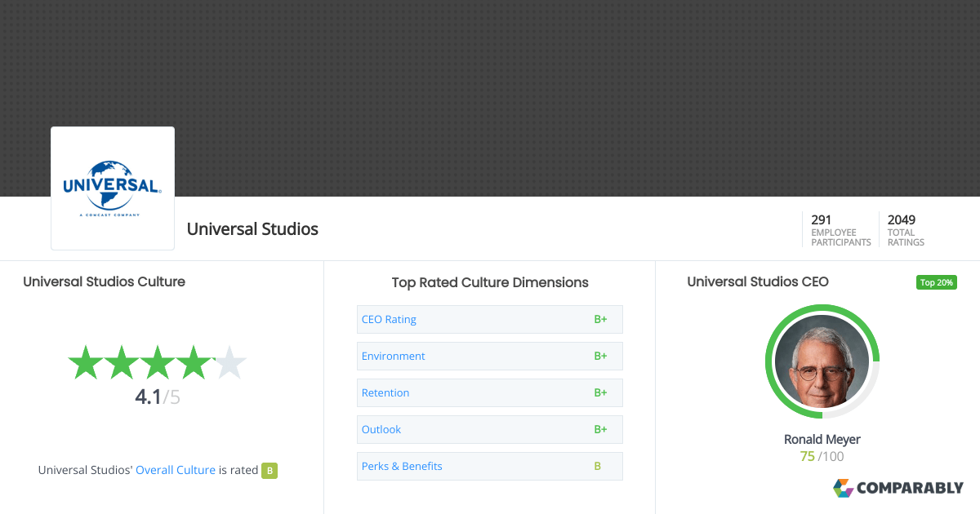The height and width of the screenshot is (514, 980).
Task: Click the 75/100 CEO score
Action: 822,456
